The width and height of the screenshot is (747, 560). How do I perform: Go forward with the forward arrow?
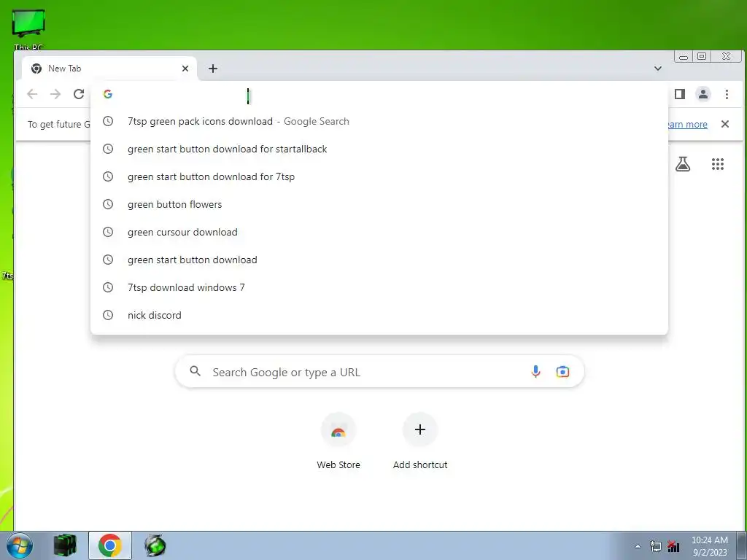point(55,94)
